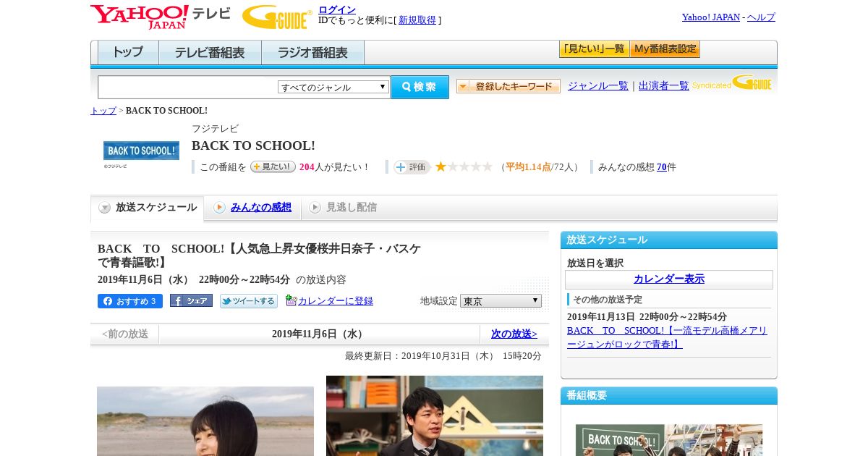Screen dimensions: 868x456
Task: Go to 次の放送> next broadcast
Action: click(514, 334)
